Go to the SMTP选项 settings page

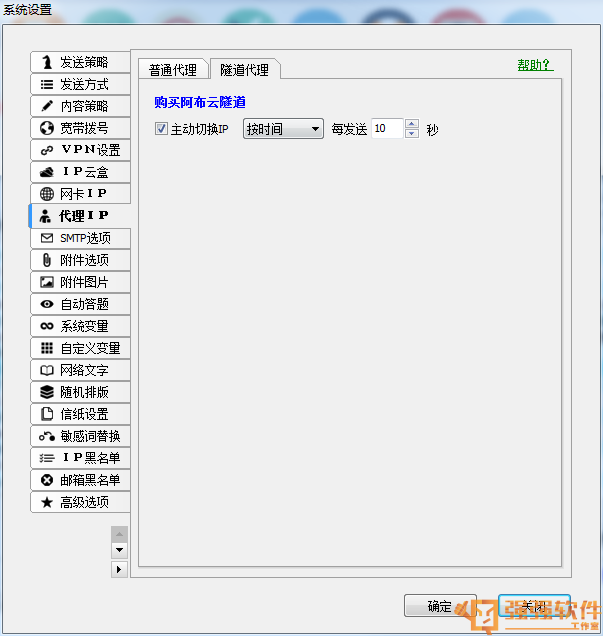pyautogui.click(x=80, y=238)
